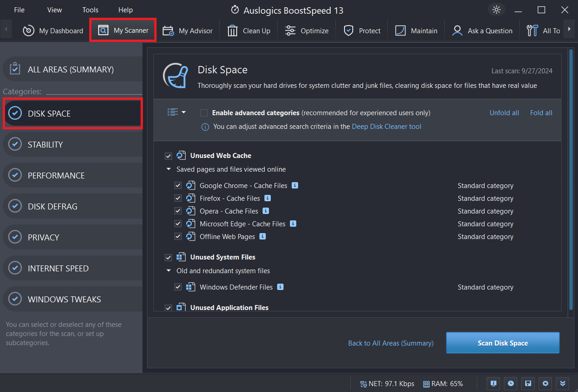The height and width of the screenshot is (392, 578).
Task: Select the Performance category
Action: (72, 175)
